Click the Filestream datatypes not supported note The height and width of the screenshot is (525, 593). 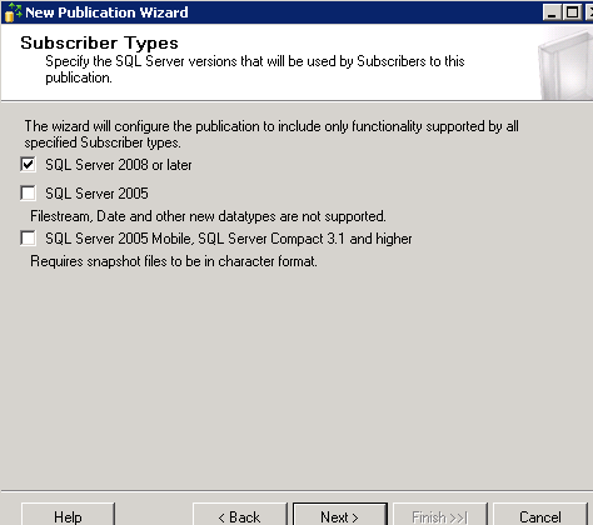pos(208,216)
